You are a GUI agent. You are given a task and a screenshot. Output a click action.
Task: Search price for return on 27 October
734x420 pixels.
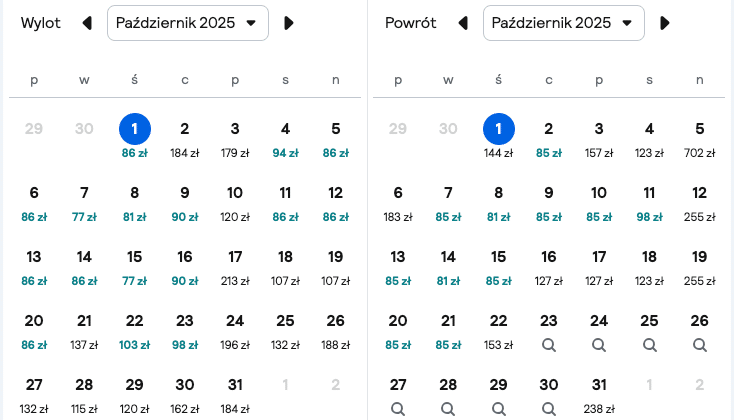pos(398,409)
